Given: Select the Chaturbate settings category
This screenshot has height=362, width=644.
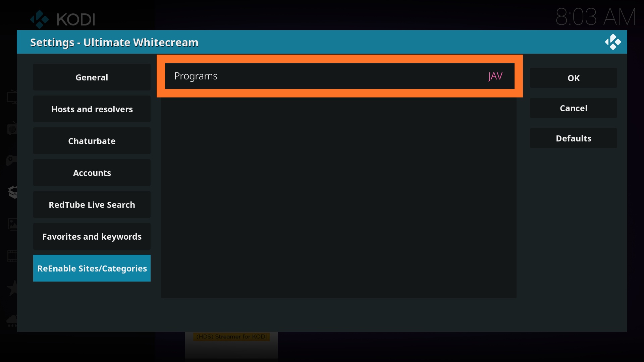Looking at the screenshot, I should coord(92,141).
